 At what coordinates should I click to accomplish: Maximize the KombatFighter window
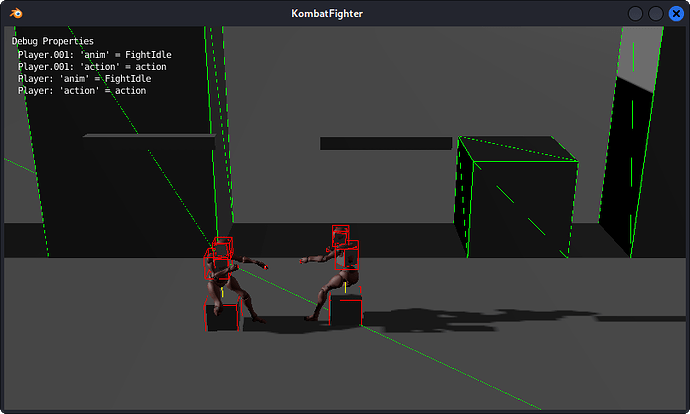[656, 14]
